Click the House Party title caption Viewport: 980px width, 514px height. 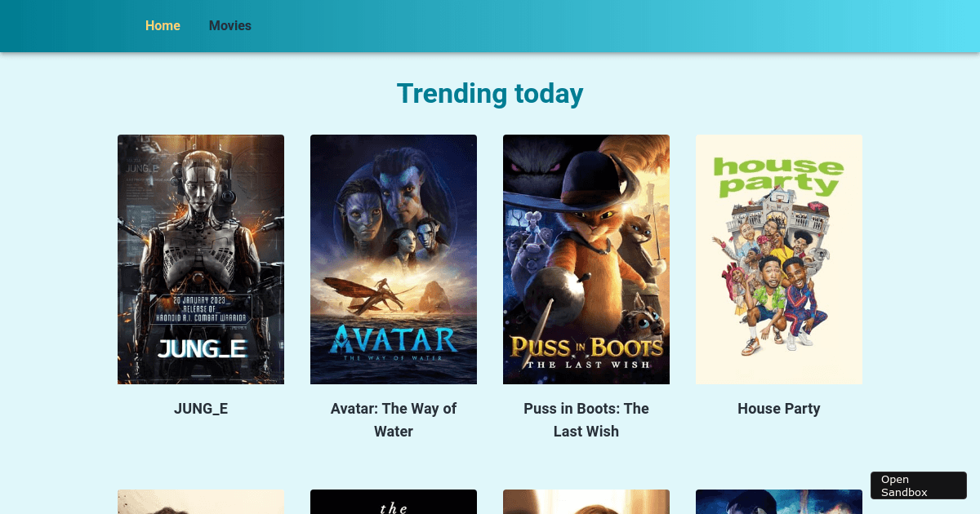point(779,409)
